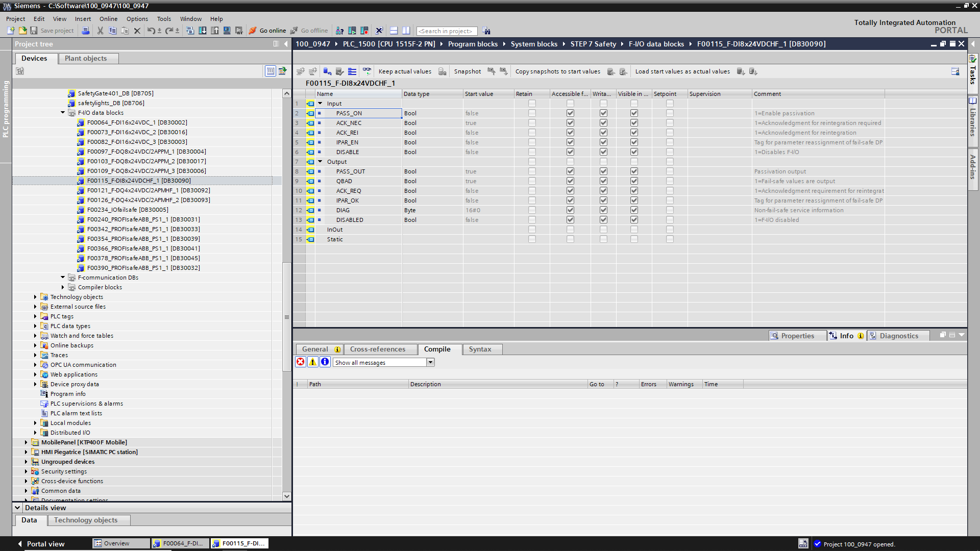980x551 pixels.
Task: Toggle Accessible checkbox for ACK_NEC row
Action: click(570, 123)
